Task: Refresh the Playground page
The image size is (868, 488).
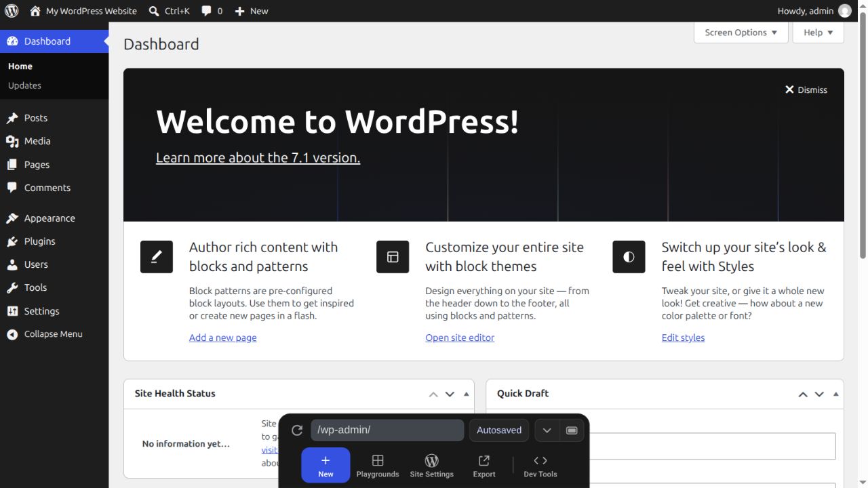Action: [297, 430]
